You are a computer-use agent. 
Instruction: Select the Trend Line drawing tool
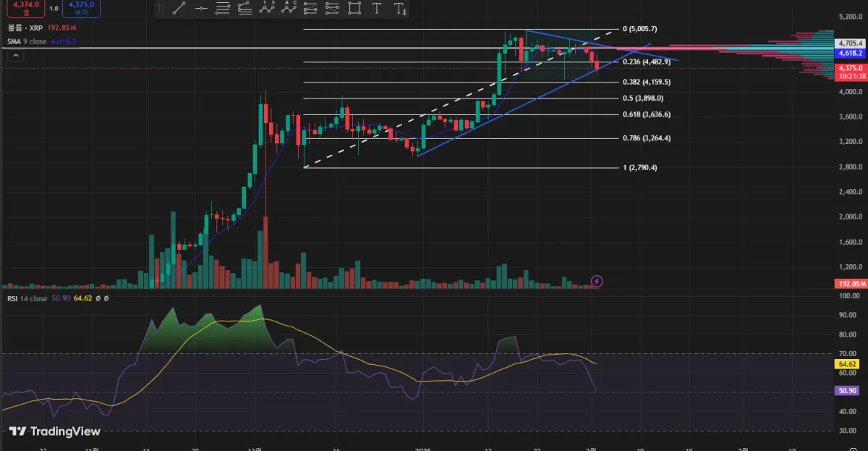click(x=179, y=9)
